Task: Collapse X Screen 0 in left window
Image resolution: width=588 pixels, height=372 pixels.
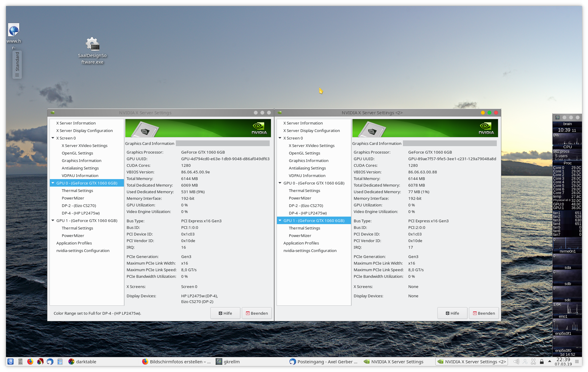Action: 53,138
